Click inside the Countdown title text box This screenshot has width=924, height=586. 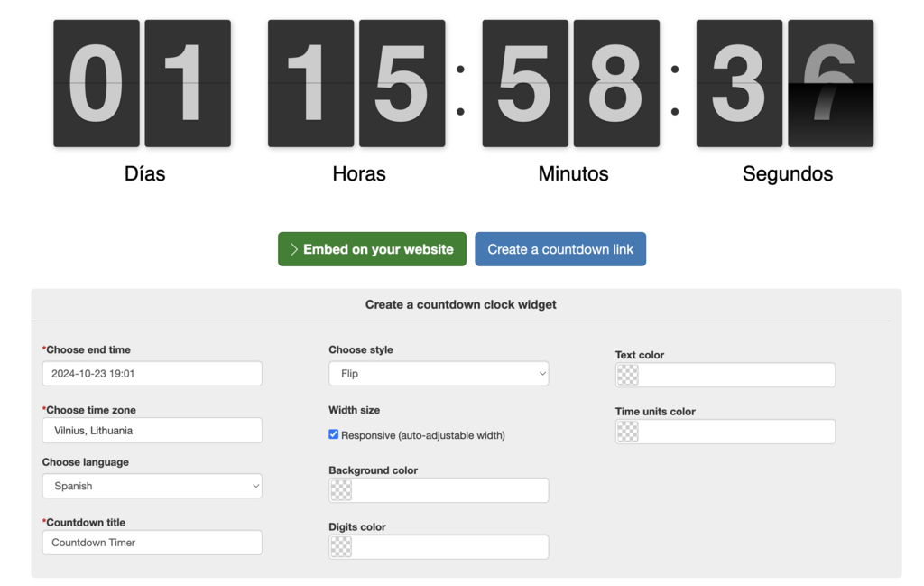pyautogui.click(x=152, y=542)
